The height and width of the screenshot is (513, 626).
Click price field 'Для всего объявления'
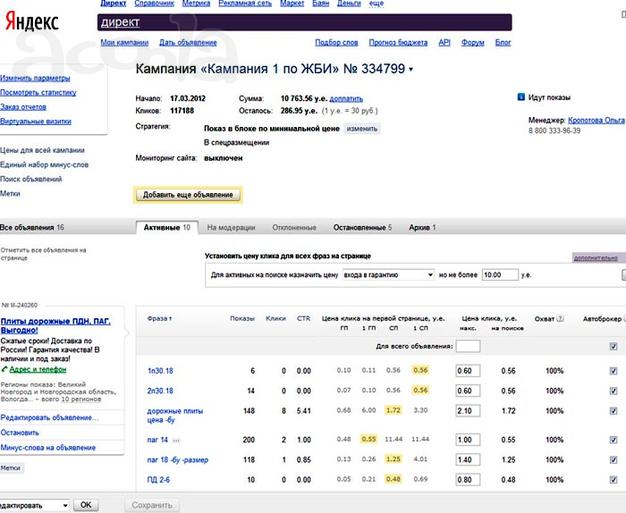pyautogui.click(x=468, y=346)
